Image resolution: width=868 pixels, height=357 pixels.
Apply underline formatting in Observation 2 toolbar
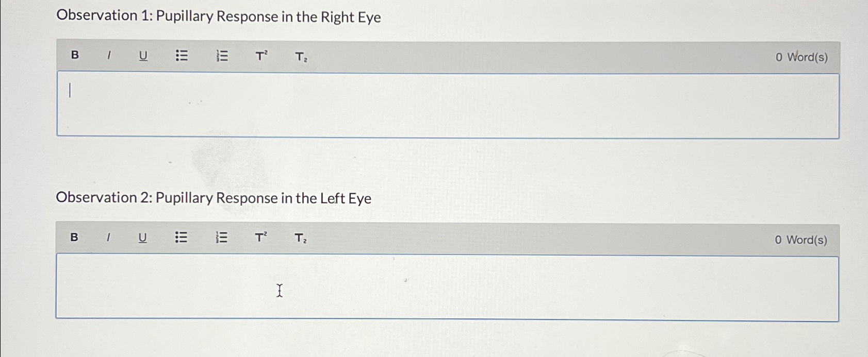tap(143, 237)
